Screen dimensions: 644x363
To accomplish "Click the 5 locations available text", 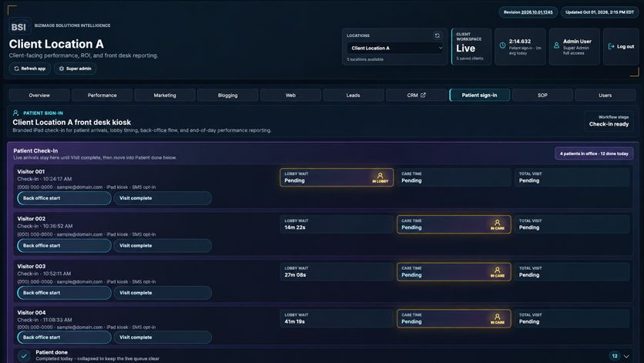I will click(365, 59).
